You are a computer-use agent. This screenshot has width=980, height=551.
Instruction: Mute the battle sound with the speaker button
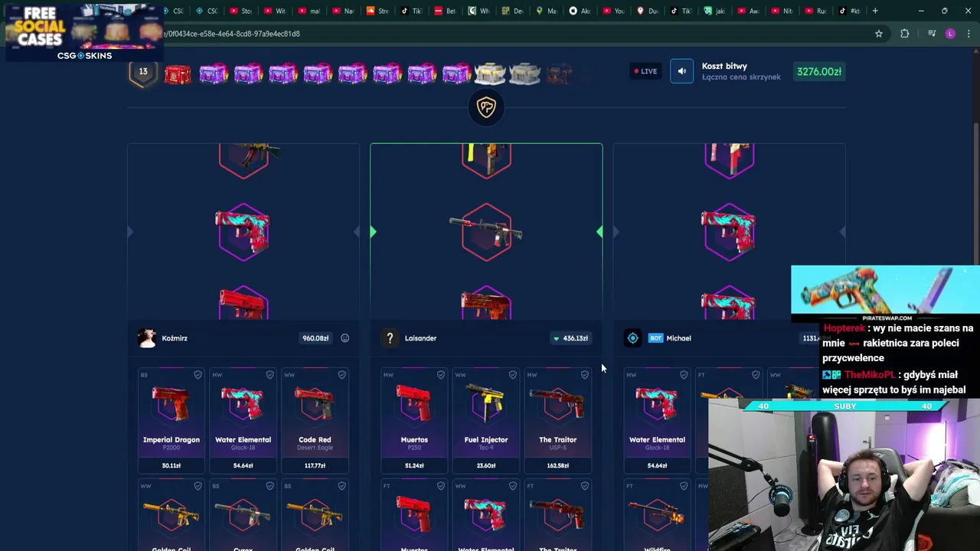click(x=681, y=71)
